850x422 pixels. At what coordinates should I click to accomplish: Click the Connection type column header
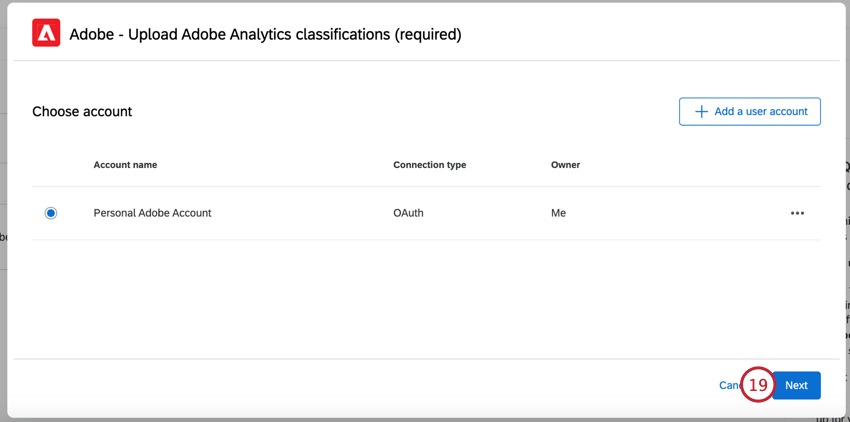click(429, 165)
